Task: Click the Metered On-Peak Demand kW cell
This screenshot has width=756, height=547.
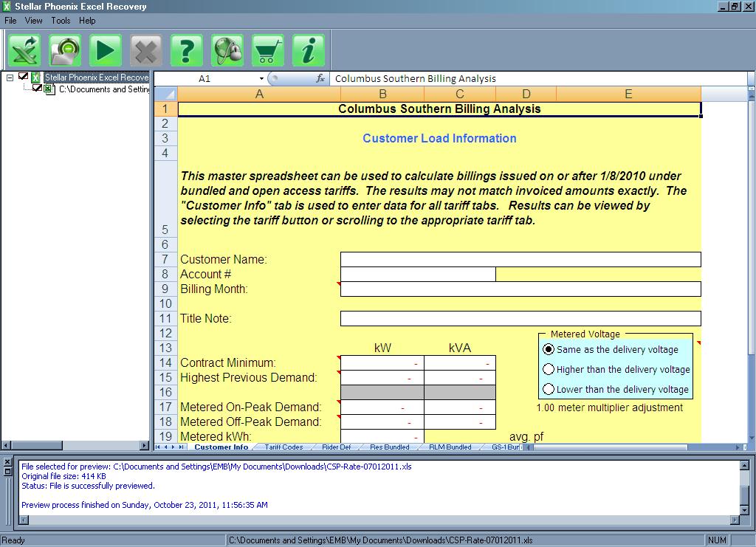Action: point(382,407)
